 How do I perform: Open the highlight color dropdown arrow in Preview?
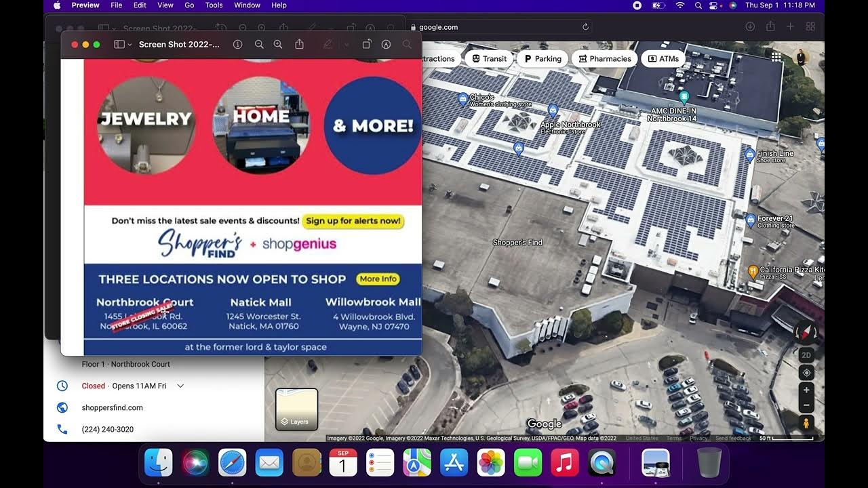[x=347, y=45]
